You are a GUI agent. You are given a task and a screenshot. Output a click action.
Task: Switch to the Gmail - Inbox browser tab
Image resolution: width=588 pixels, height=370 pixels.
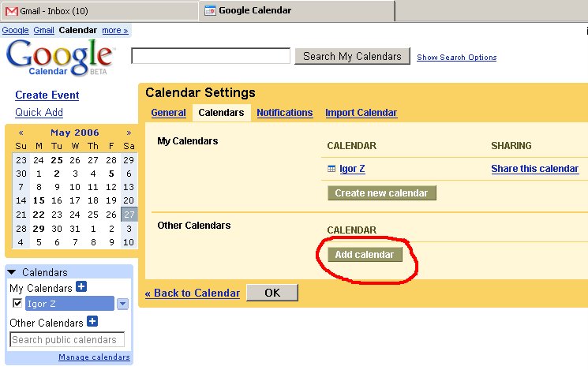[99, 11]
